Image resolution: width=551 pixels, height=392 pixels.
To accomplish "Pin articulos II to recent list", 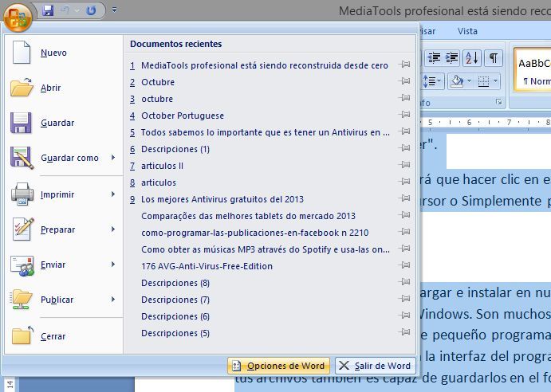I will click(x=404, y=165).
